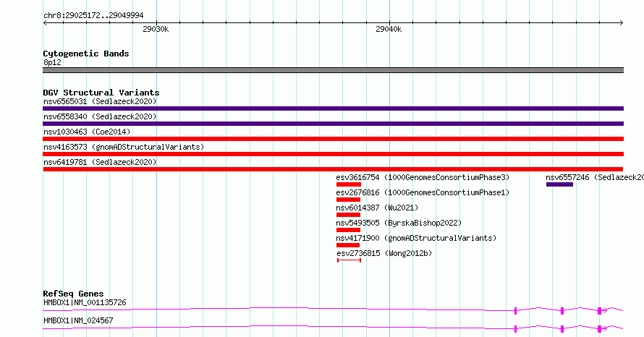Open variant label esv2736815 (Wong2012b)

pyautogui.click(x=384, y=253)
